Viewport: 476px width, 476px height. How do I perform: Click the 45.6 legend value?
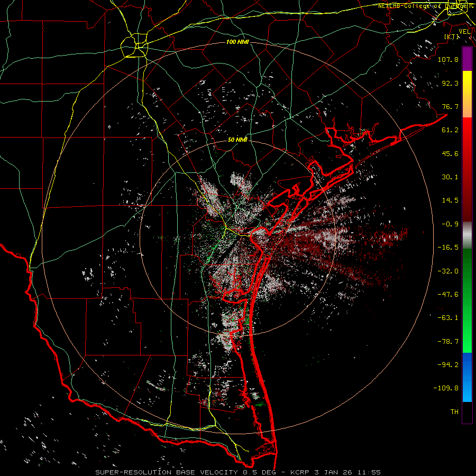[x=450, y=153]
